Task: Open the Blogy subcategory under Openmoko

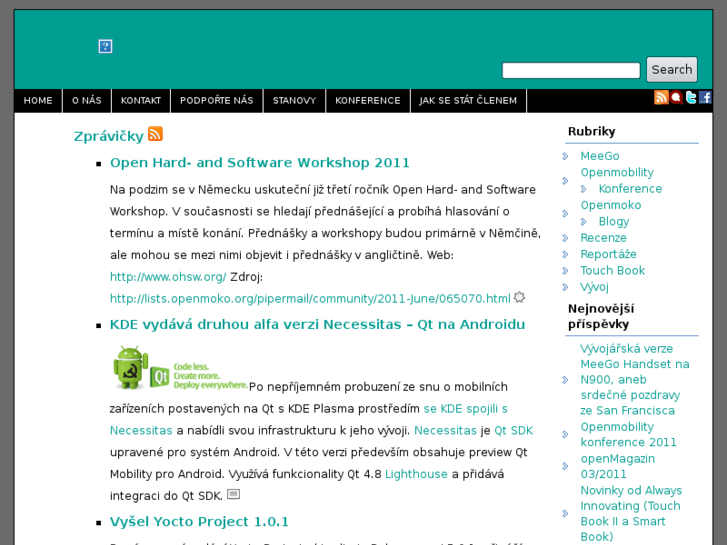Action: [614, 222]
